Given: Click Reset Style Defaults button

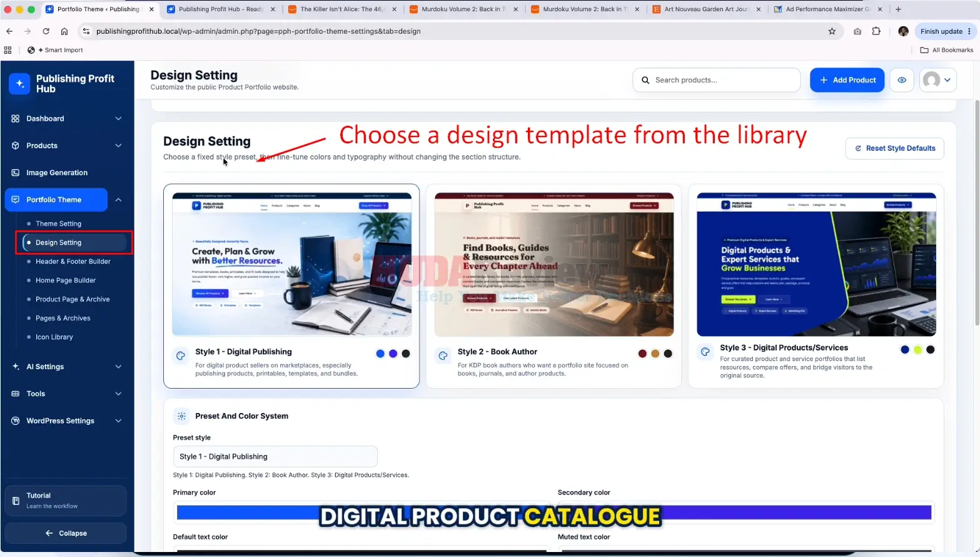Looking at the screenshot, I should (895, 148).
